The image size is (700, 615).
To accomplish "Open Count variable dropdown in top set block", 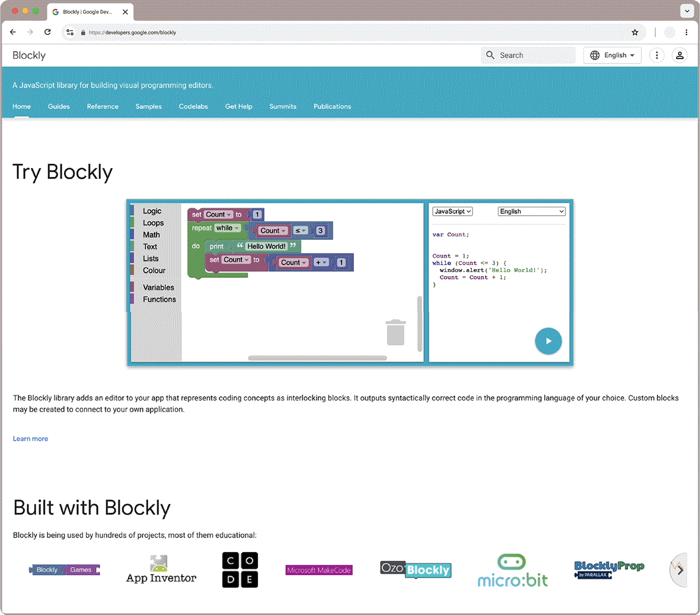I will click(218, 214).
